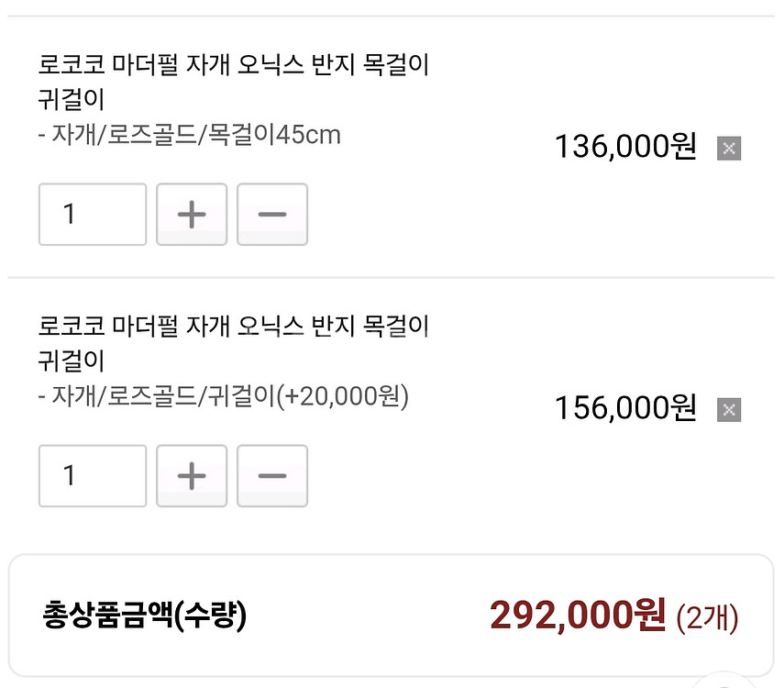Viewport: 784px width, 688px height.
Task: Select the quantity field of the earring item
Action: click(x=92, y=475)
